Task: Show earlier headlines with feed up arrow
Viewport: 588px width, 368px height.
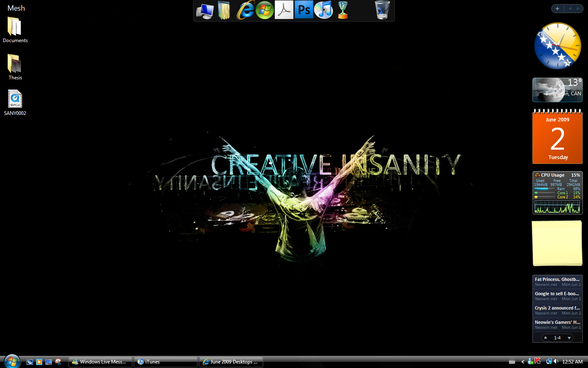Action: (546, 338)
